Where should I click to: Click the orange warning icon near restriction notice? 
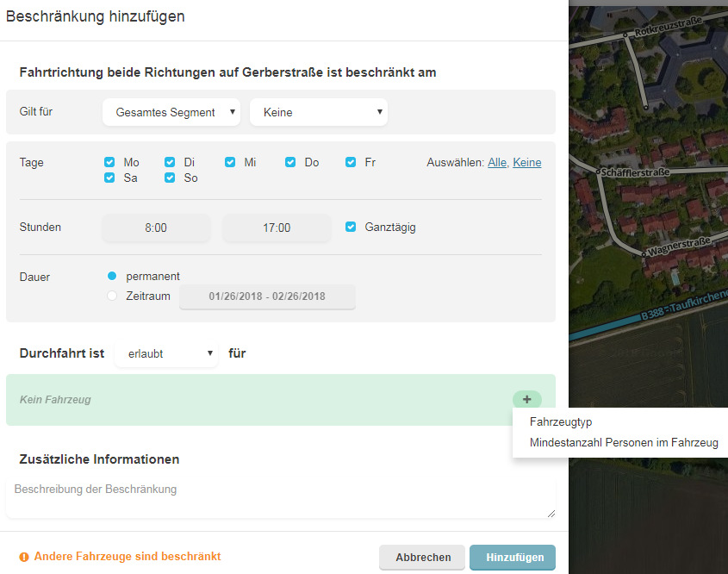click(x=24, y=557)
